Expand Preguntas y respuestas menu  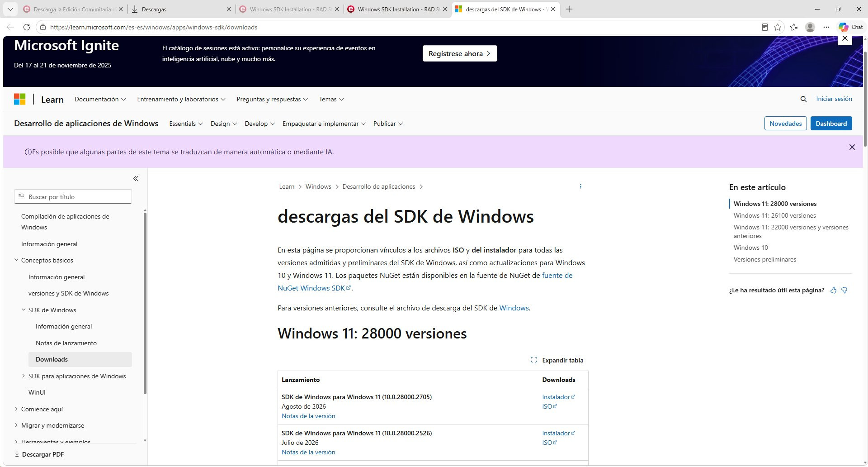[272, 99]
